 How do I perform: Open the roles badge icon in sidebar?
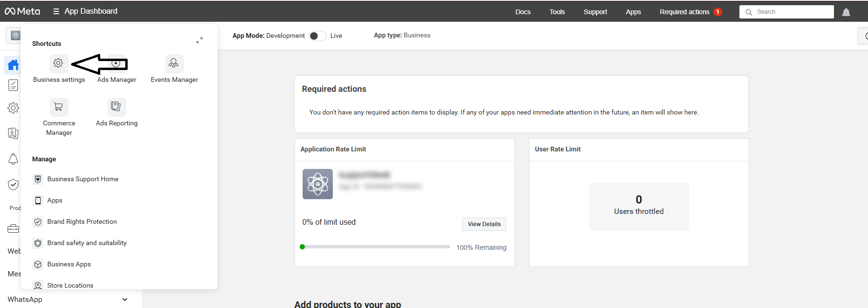click(13, 133)
